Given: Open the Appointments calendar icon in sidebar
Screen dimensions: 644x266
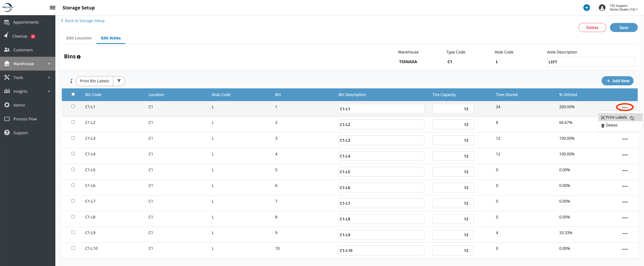Looking at the screenshot, I should 7,22.
